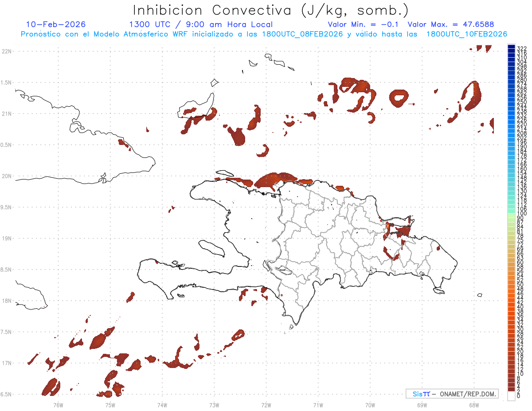
Task: Click the white 0 color bar swatch
Action: click(x=511, y=396)
